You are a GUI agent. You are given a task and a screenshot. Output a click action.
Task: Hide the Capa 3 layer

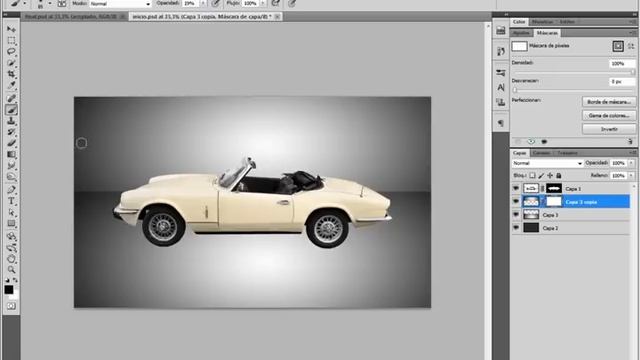pos(516,215)
